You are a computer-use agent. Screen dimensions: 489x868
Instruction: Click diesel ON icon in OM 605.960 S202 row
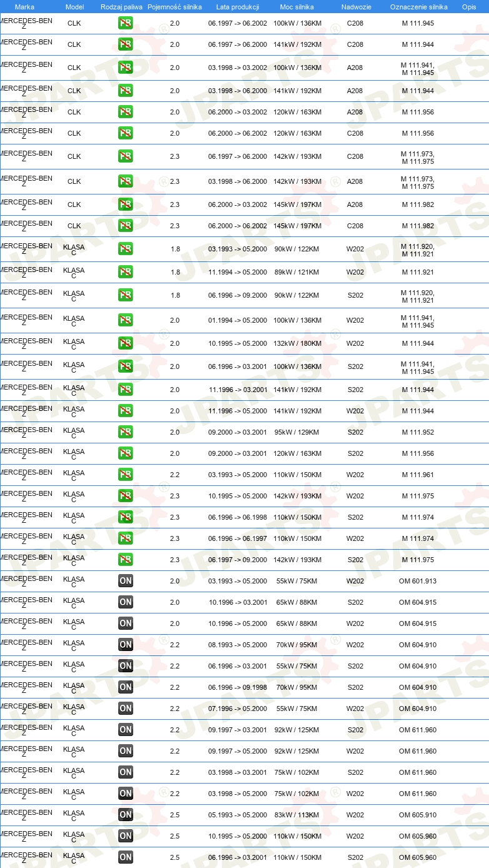click(126, 857)
